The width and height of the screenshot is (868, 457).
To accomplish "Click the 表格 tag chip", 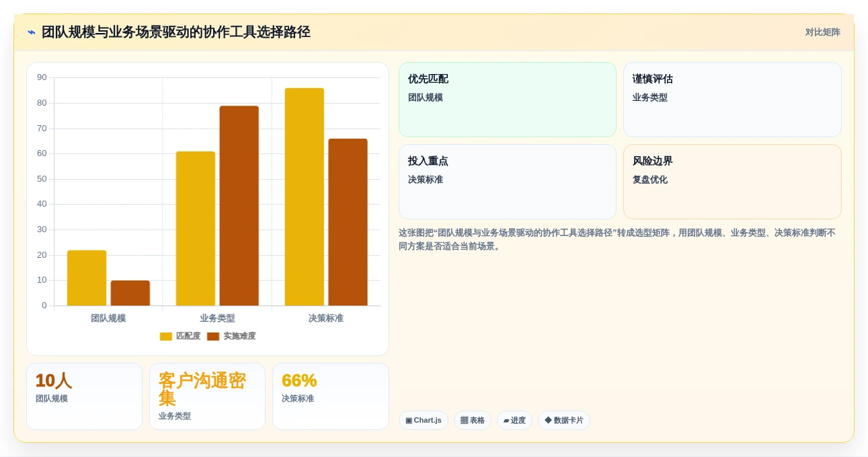I will (x=473, y=421).
